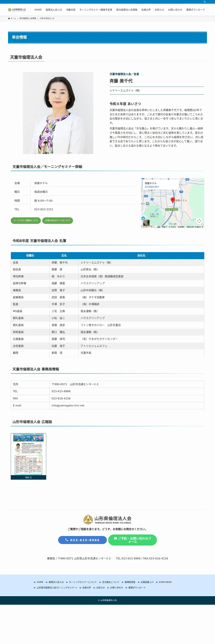This screenshot has width=215, height=644.
Task: Open 倫理法人会とは menu item
Action: click(x=54, y=10)
